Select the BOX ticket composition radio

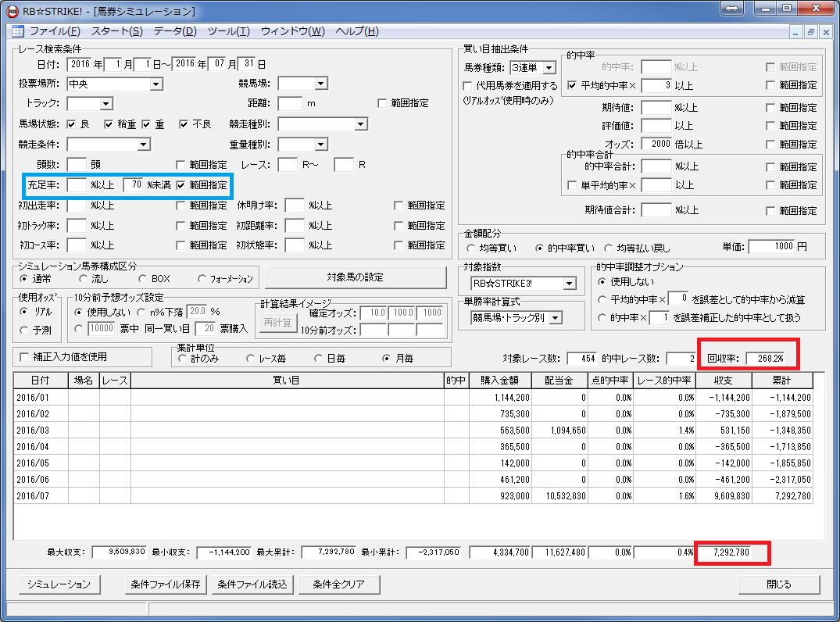pyautogui.click(x=142, y=279)
